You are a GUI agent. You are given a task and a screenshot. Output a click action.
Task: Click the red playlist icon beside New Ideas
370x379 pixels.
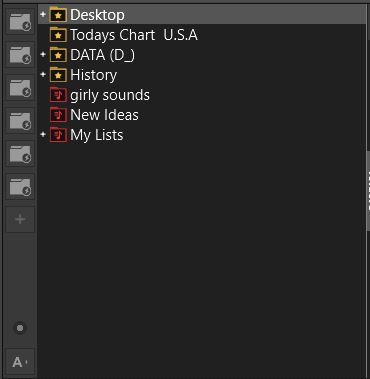click(58, 115)
